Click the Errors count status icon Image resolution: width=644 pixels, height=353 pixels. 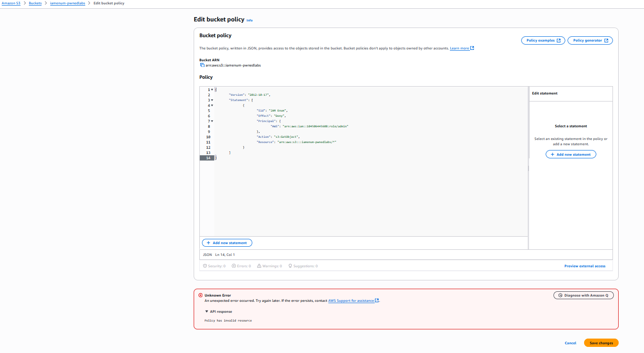233,266
